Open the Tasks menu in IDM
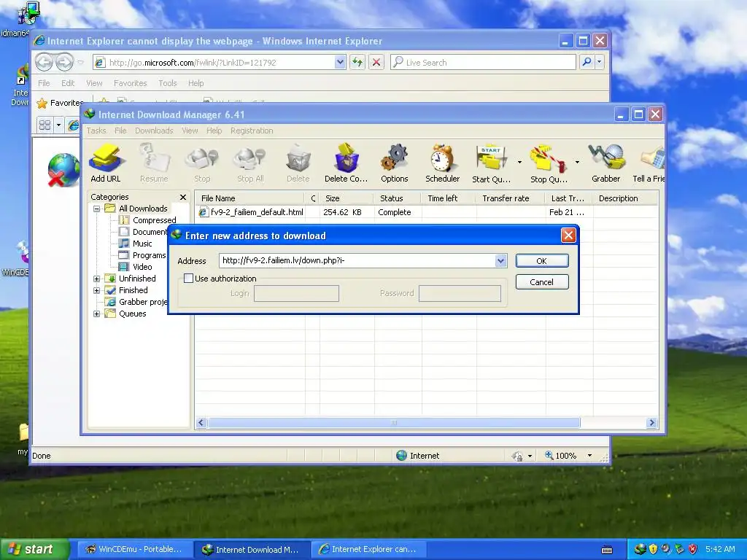 (x=96, y=131)
